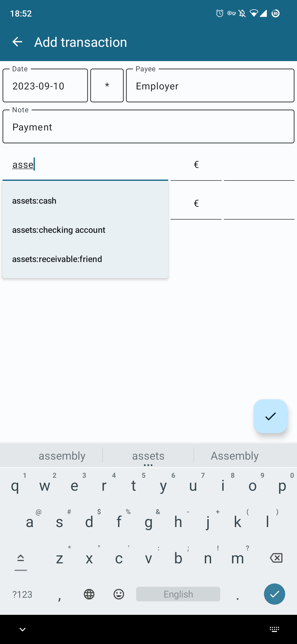
Task: Toggle the transaction status asterisk box
Action: (x=107, y=86)
